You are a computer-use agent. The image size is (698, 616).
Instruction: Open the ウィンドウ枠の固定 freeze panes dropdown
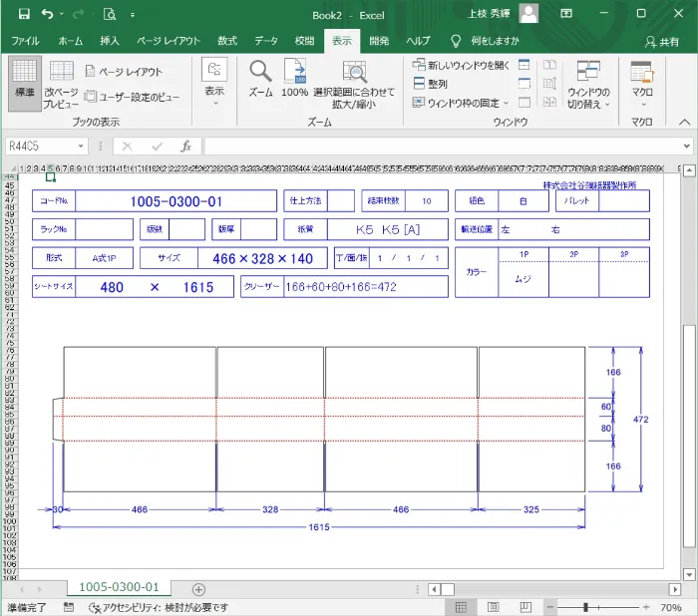click(461, 103)
